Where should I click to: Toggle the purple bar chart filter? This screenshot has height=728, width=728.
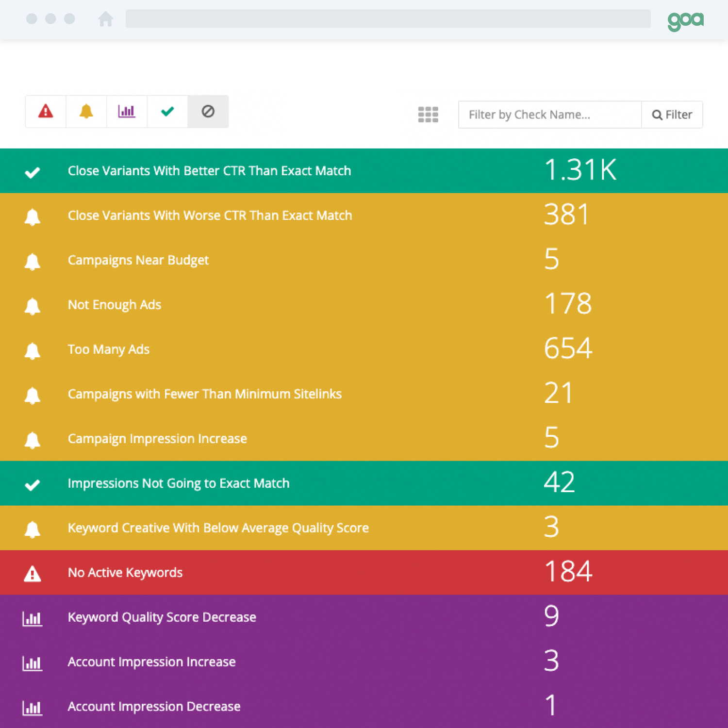tap(127, 112)
